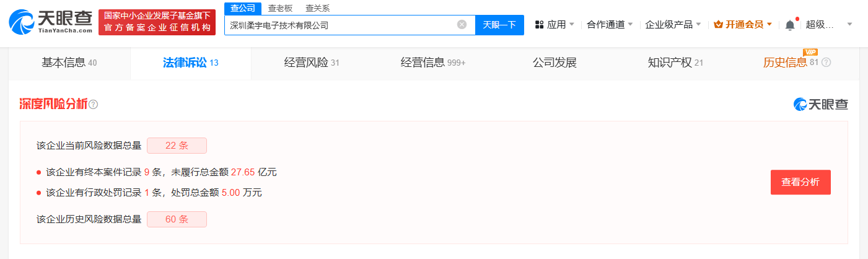Click the 27.65 亿元 unfulfilled amount

(254, 172)
